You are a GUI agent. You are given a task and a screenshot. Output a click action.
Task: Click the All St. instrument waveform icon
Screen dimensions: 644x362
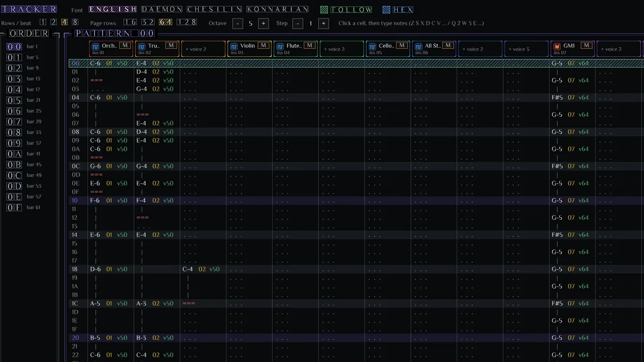[x=418, y=46]
